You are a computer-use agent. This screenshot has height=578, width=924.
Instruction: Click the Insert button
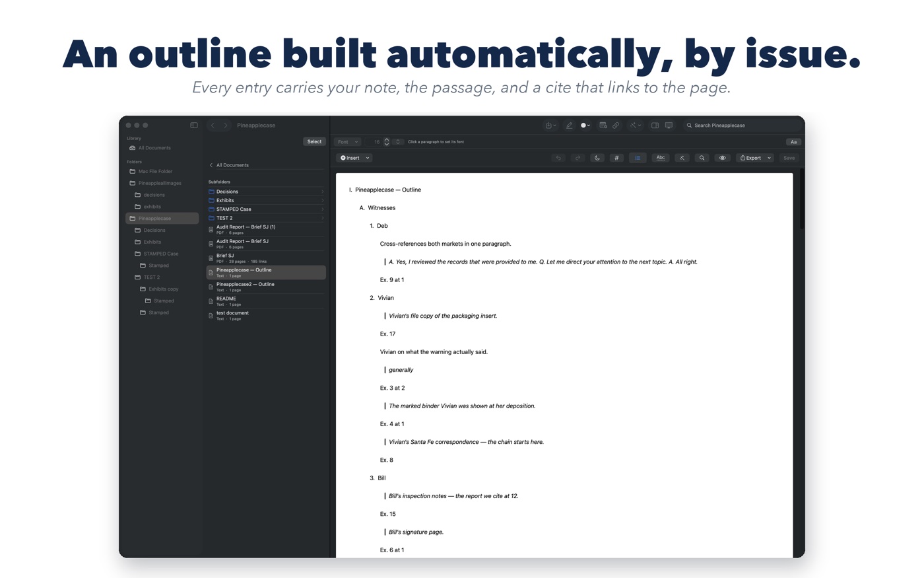(x=350, y=158)
